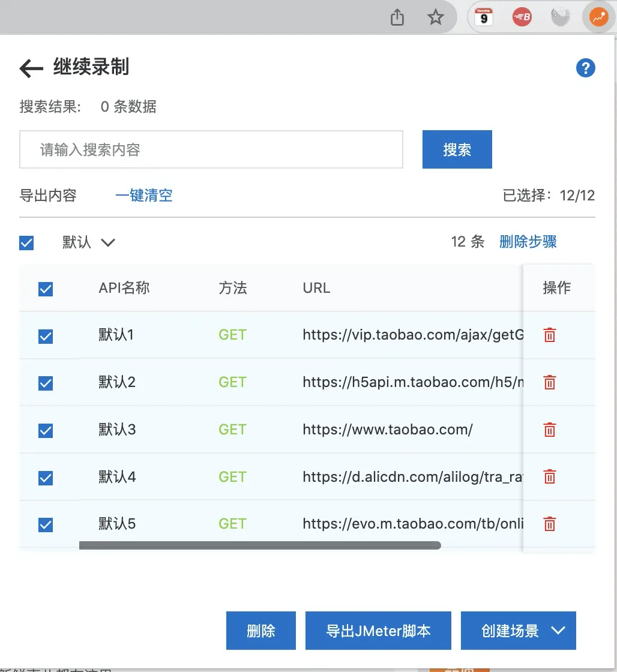This screenshot has height=672, width=617.
Task: Click the orange chart extension icon
Action: pyautogui.click(x=598, y=17)
